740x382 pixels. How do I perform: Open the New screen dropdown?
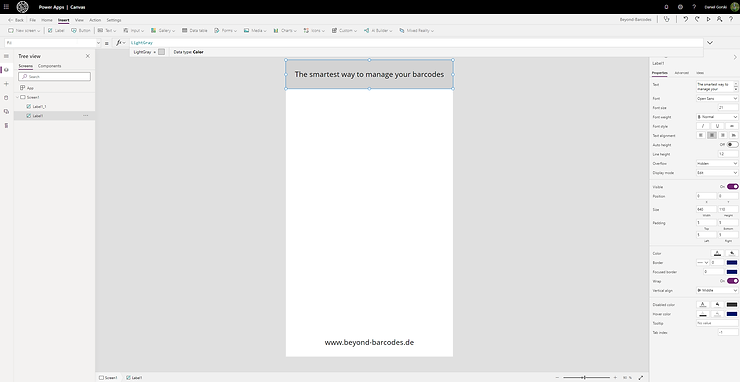[x=25, y=30]
